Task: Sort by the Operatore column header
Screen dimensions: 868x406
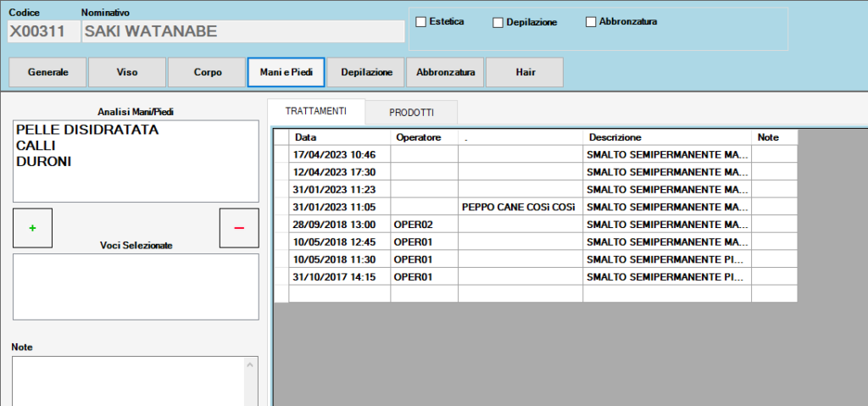Action: [x=424, y=137]
